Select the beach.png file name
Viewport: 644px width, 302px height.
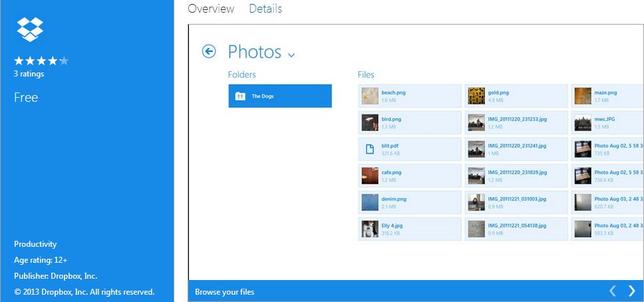coord(393,93)
